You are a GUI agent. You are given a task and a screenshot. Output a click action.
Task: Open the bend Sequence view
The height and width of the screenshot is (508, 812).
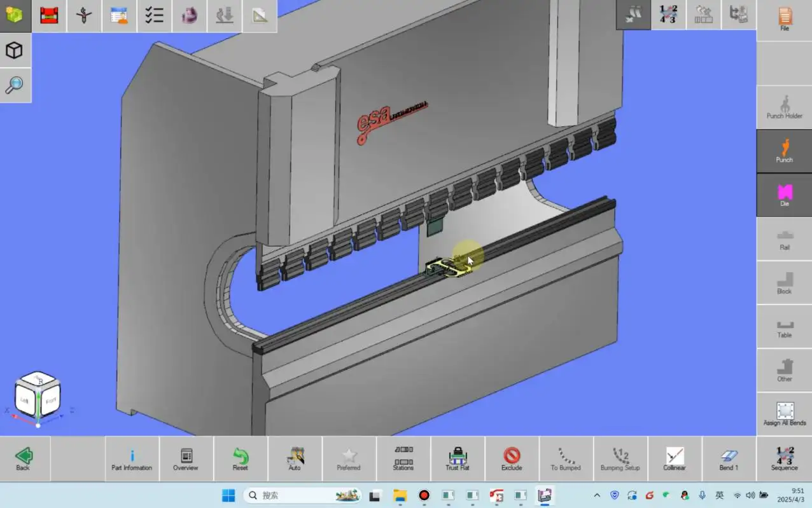[x=784, y=458]
